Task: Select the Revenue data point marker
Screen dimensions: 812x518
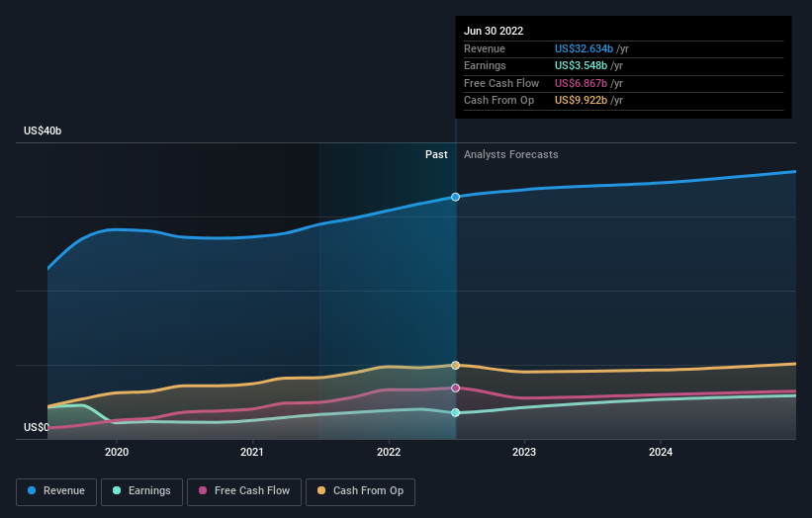Action: point(455,197)
